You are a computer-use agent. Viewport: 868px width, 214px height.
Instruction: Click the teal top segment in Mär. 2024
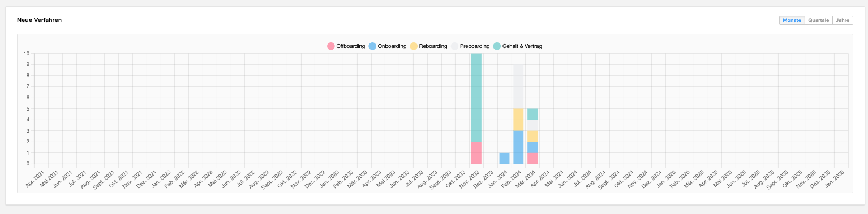pos(532,114)
